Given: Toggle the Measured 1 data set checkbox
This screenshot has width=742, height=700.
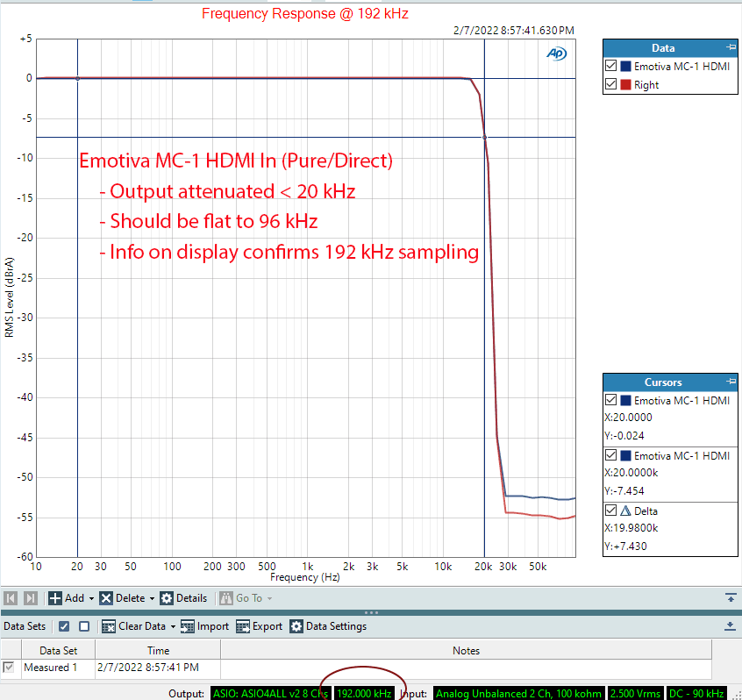Looking at the screenshot, I should click(x=8, y=668).
